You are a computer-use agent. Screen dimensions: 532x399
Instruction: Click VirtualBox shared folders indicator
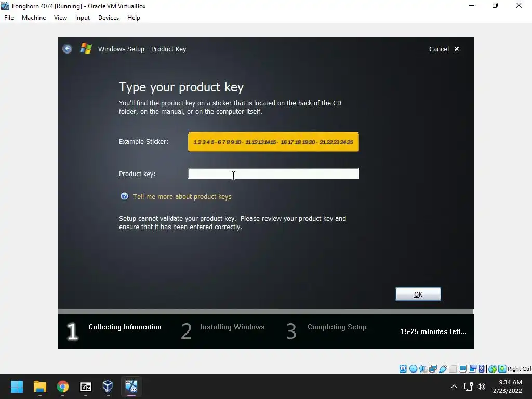(x=453, y=369)
